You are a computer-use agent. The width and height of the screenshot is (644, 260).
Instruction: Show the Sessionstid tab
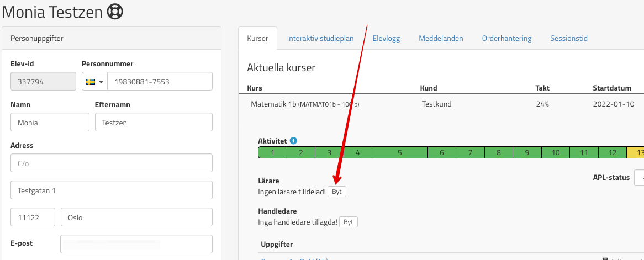tap(569, 39)
